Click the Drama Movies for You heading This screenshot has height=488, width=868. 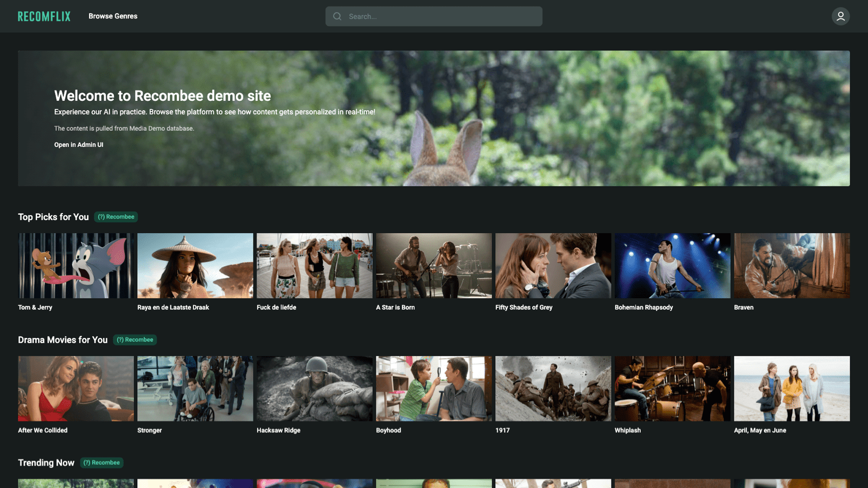coord(63,340)
